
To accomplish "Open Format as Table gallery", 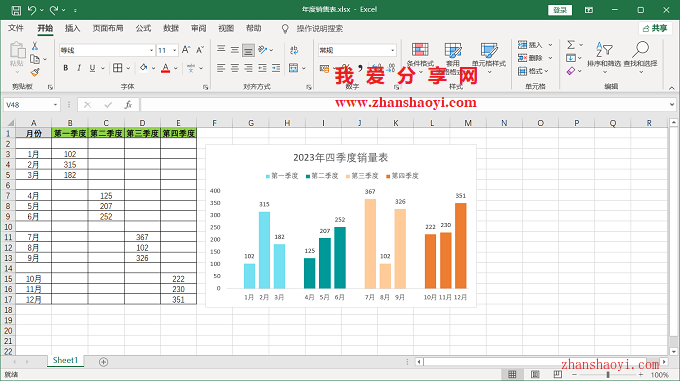I will coord(453,58).
